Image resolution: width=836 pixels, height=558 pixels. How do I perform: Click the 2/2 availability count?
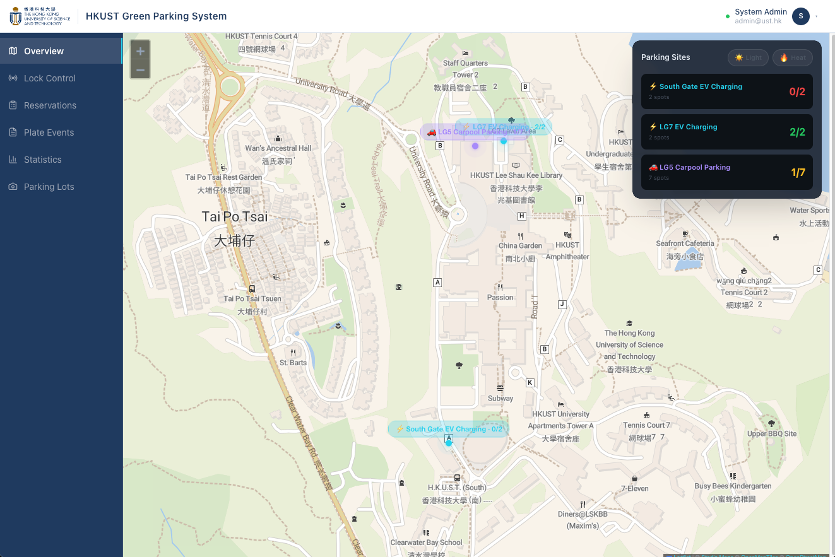797,132
